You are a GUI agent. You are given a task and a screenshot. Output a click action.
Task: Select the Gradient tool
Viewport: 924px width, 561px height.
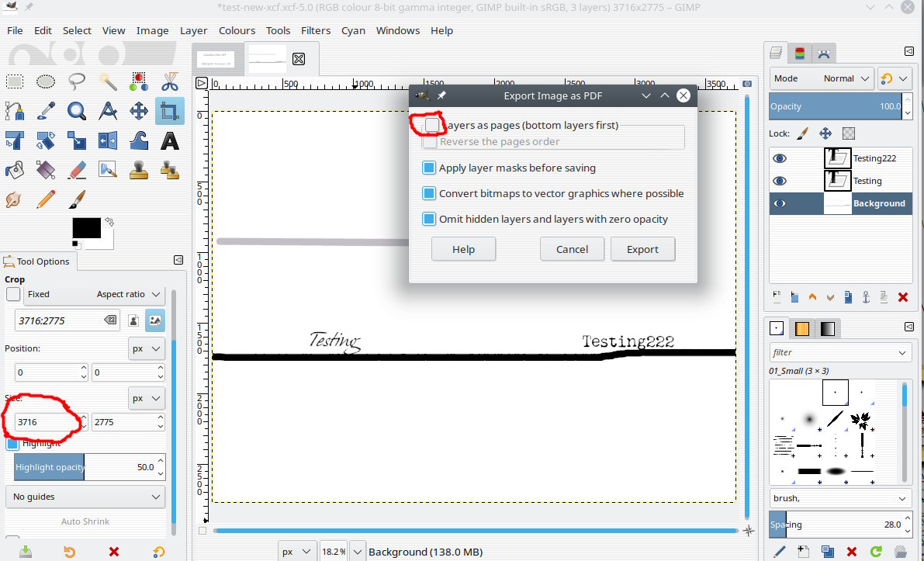pos(45,170)
